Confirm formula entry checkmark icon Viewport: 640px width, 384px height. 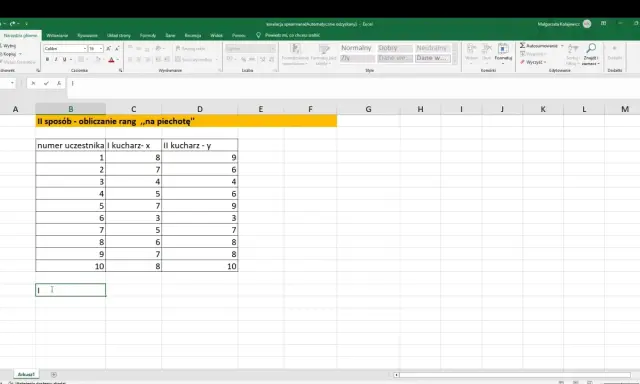[x=46, y=83]
